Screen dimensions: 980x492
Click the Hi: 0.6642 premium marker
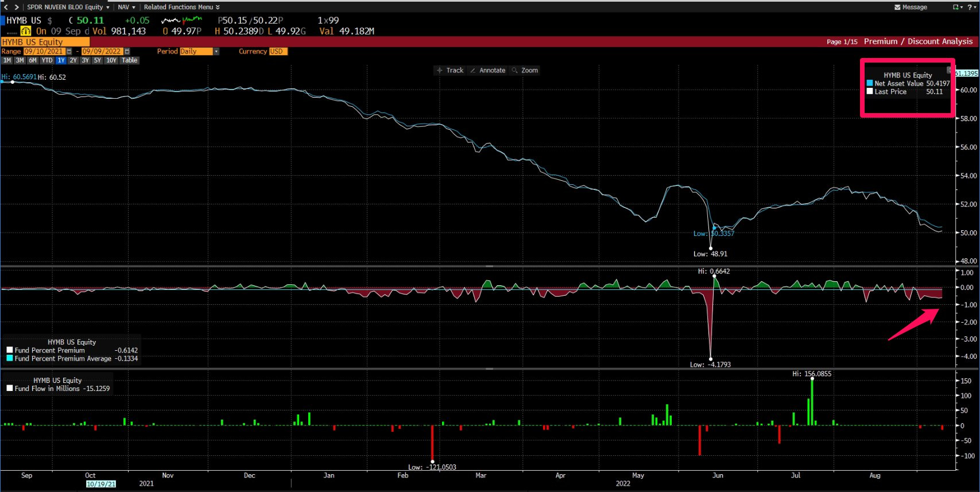coord(714,272)
